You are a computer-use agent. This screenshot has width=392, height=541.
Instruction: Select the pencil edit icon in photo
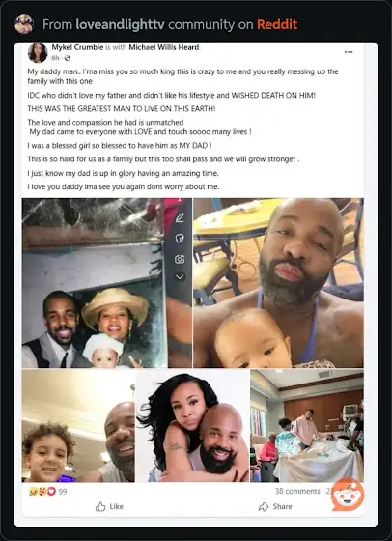180,217
